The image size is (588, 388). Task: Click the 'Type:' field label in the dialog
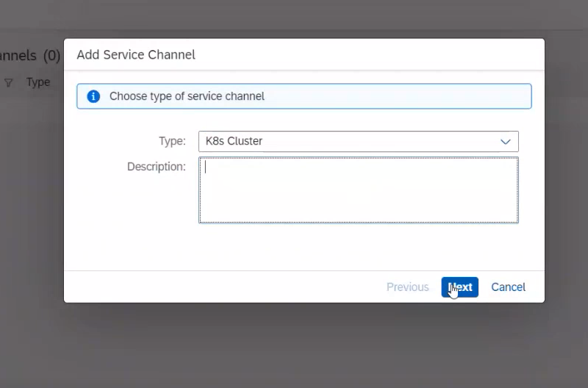172,141
